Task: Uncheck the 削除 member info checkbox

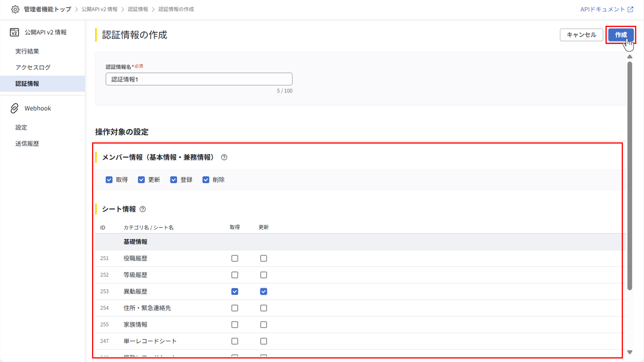Action: click(x=206, y=180)
